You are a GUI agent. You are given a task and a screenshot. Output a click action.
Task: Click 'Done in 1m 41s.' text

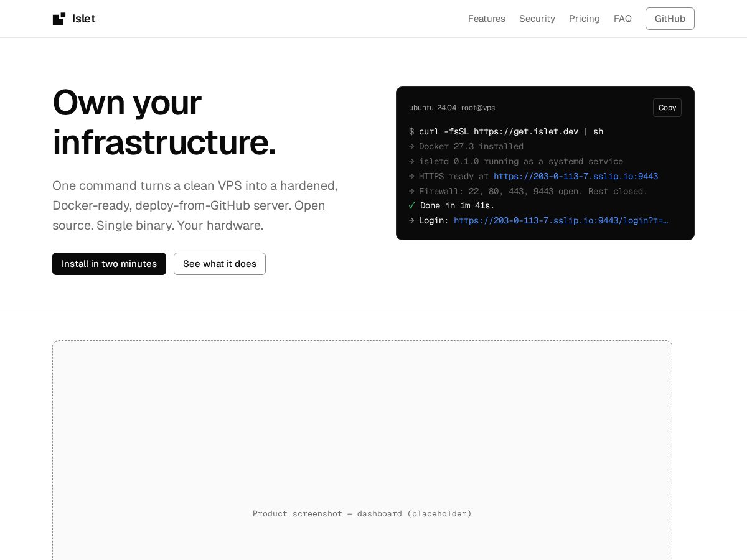(x=458, y=205)
